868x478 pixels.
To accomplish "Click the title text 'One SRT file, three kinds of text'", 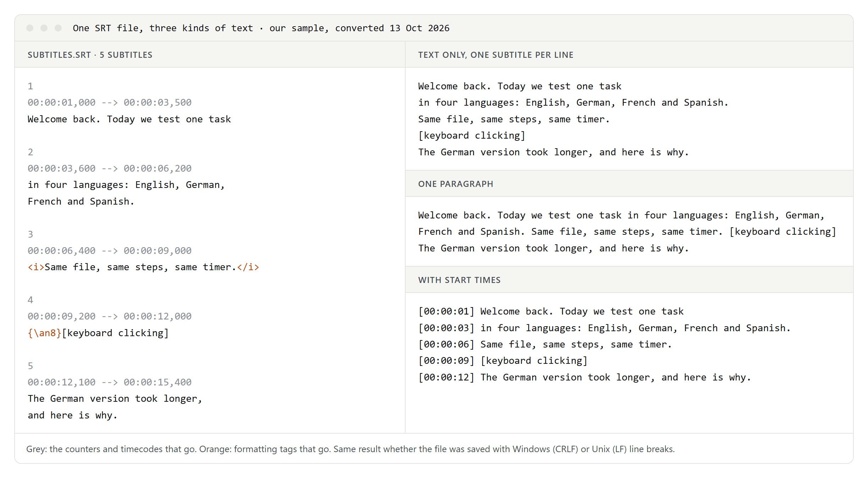I will click(x=163, y=28).
